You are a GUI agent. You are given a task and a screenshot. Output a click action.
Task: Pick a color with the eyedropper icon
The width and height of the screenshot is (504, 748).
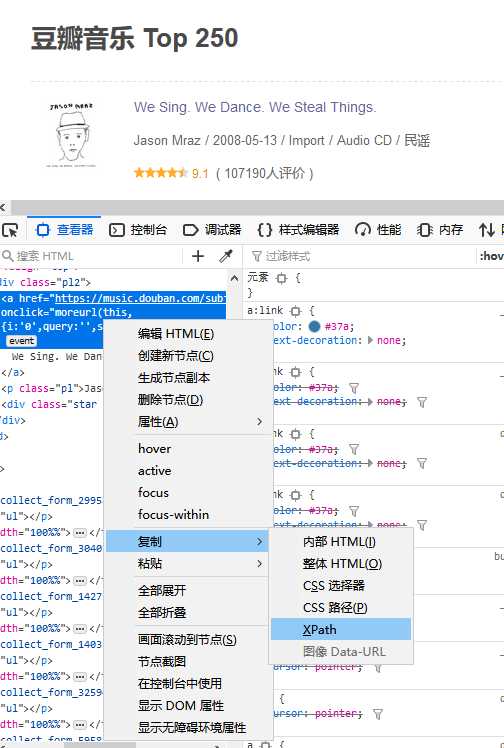tap(226, 256)
